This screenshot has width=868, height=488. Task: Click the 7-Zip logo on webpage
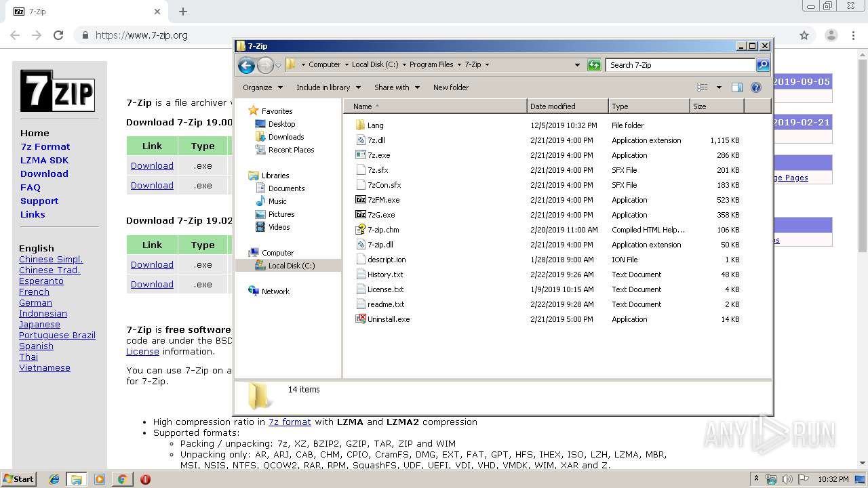click(x=58, y=91)
